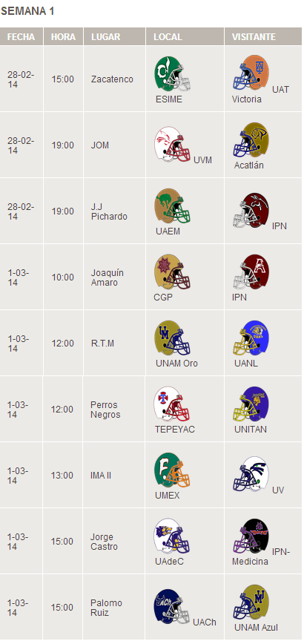Select the blue UANL helmet icon
Image resolution: width=304 pixels, height=644 pixels.
point(251,338)
